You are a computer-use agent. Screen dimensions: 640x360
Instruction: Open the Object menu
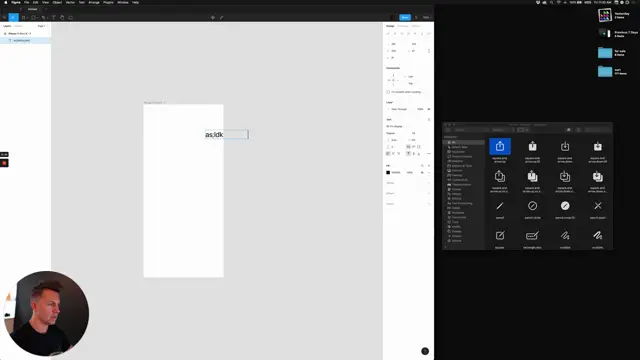coord(57,2)
